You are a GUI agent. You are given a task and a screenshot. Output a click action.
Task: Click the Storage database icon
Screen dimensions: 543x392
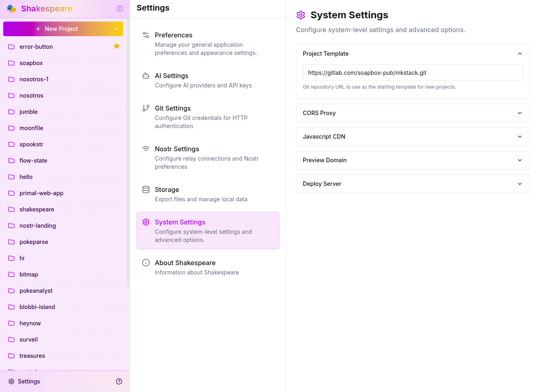(x=146, y=189)
